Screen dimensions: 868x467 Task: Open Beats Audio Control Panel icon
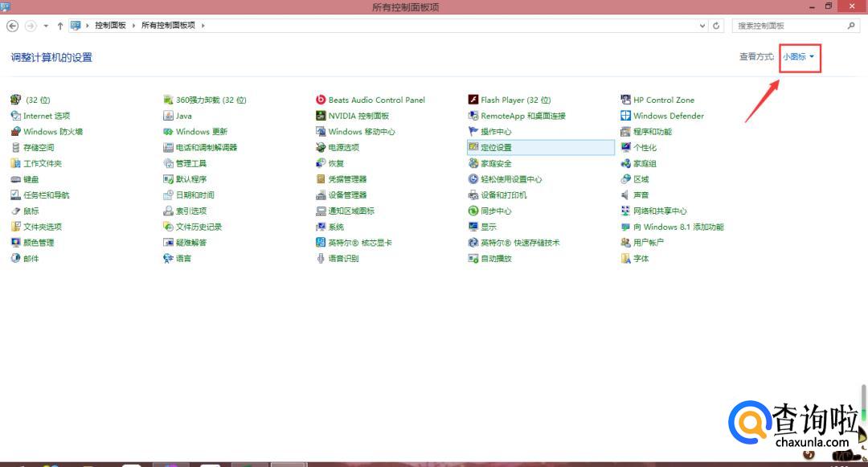point(321,100)
